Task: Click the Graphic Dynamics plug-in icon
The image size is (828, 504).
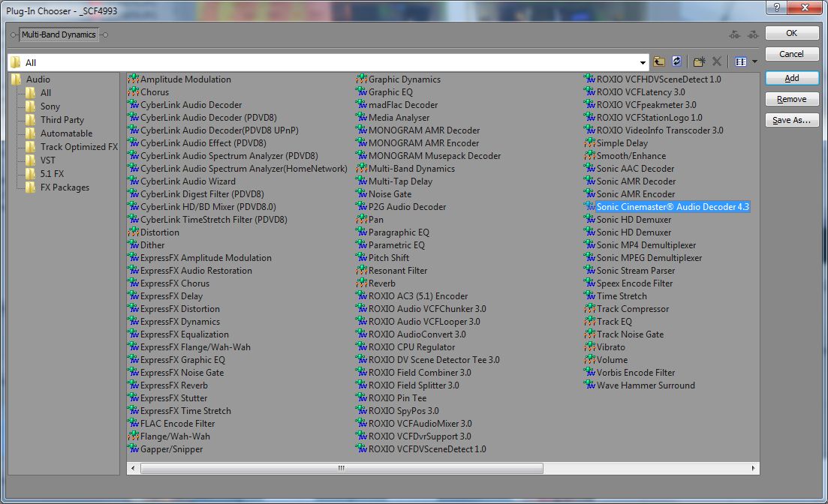Action: [362, 79]
